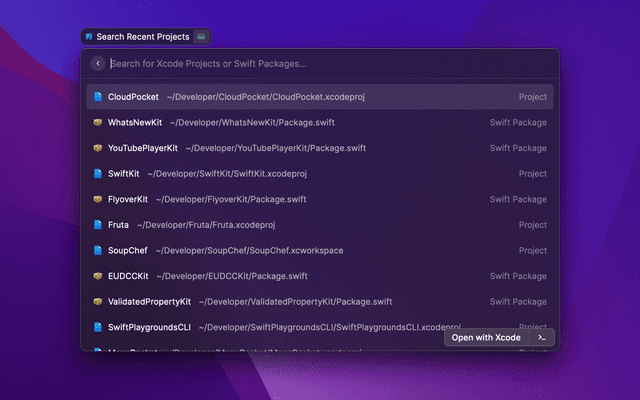Focus the Search for Xcode Projects field
640x400 pixels.
(320, 64)
